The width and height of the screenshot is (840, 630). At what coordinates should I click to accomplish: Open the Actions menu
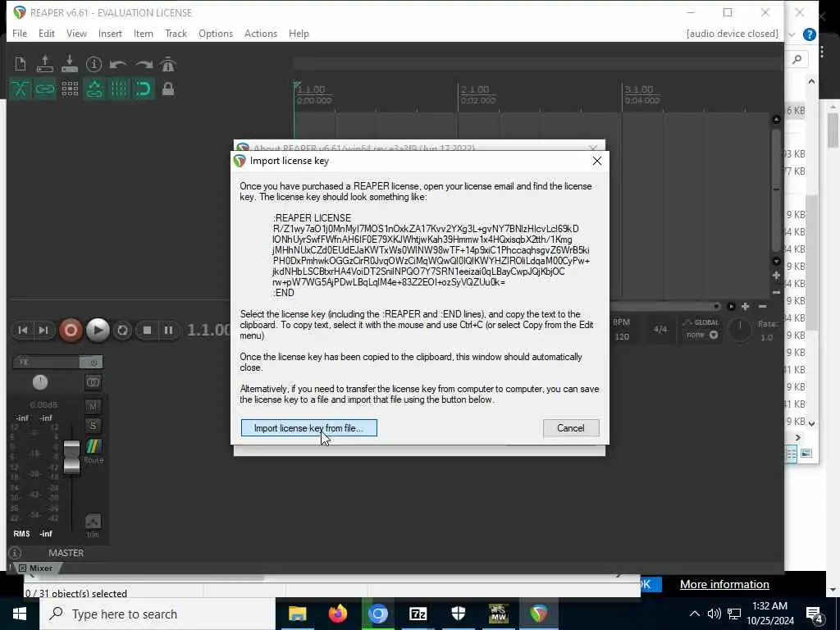(x=261, y=33)
